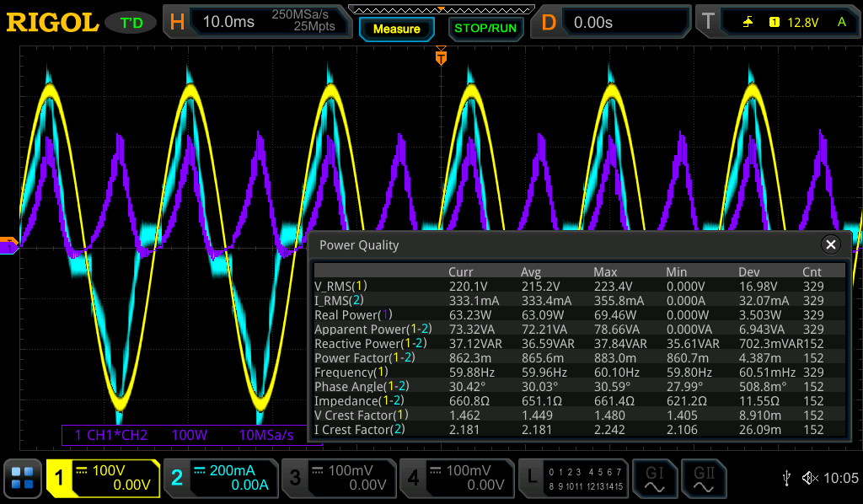
Task: Click the Power Quality panel title
Action: 359,245
